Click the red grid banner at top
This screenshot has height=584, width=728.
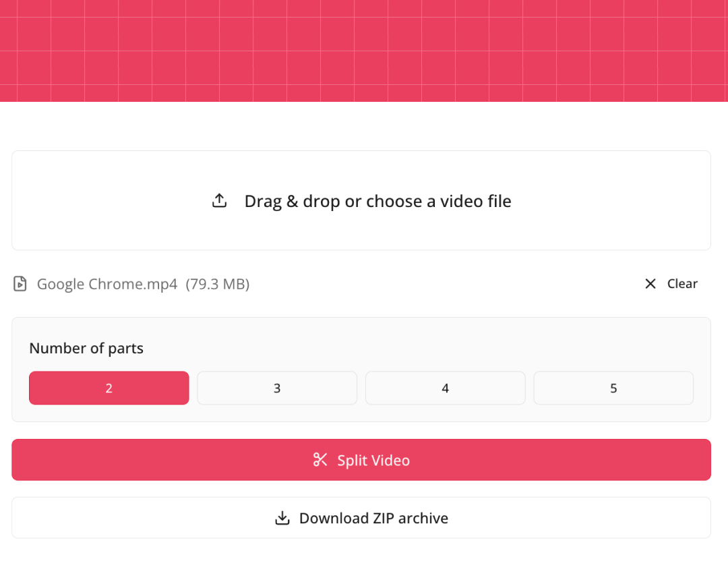click(x=364, y=51)
